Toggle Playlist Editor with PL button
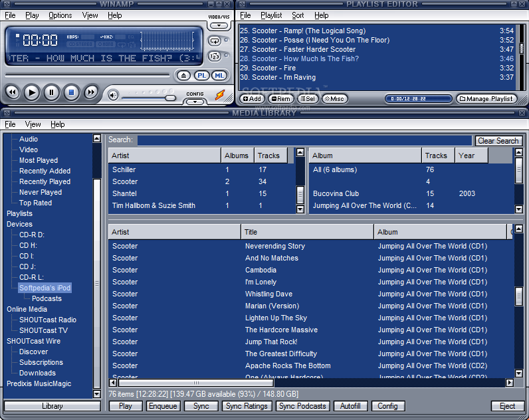529x420 pixels. [202, 76]
